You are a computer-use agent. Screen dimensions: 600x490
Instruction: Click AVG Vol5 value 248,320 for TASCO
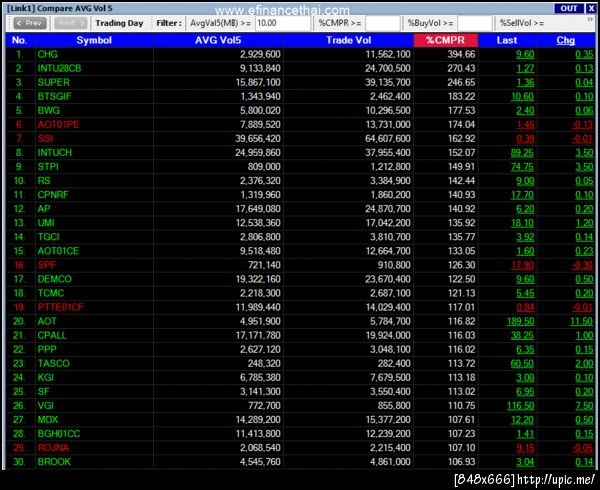pyautogui.click(x=264, y=363)
